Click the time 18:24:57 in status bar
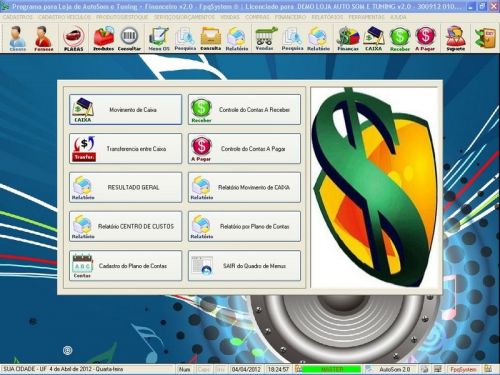The height and width of the screenshot is (375, 500). 278,369
